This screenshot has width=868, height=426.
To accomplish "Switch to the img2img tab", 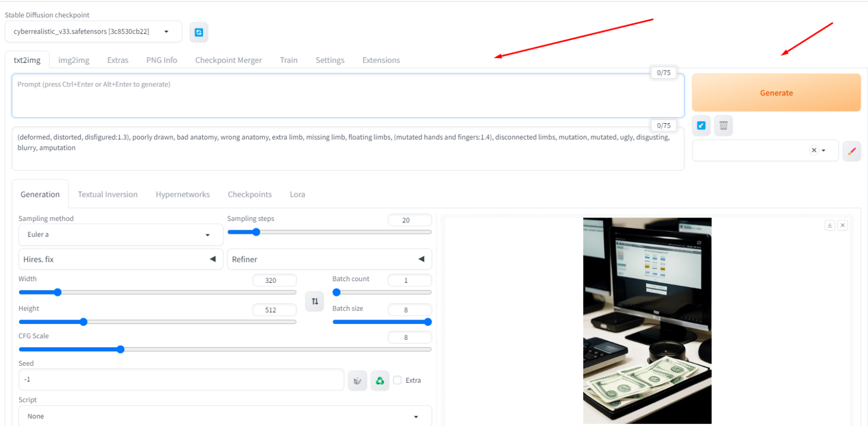I will click(x=74, y=60).
